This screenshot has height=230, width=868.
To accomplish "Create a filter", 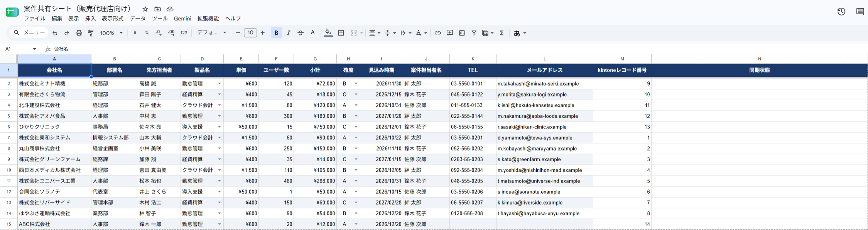I will [474, 33].
